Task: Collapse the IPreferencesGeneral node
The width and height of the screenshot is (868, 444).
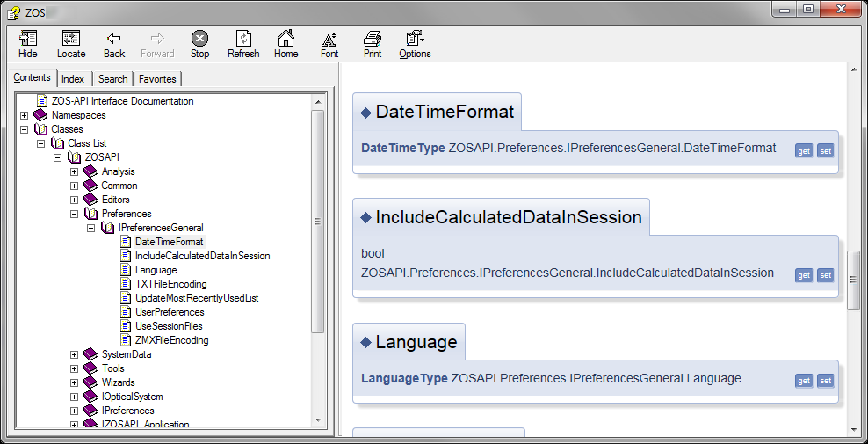Action: point(90,228)
